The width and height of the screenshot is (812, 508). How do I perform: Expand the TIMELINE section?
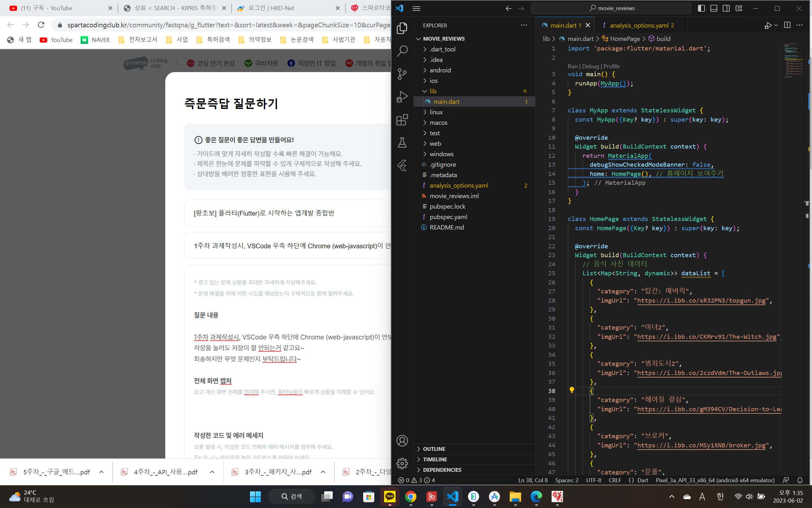(x=474, y=459)
